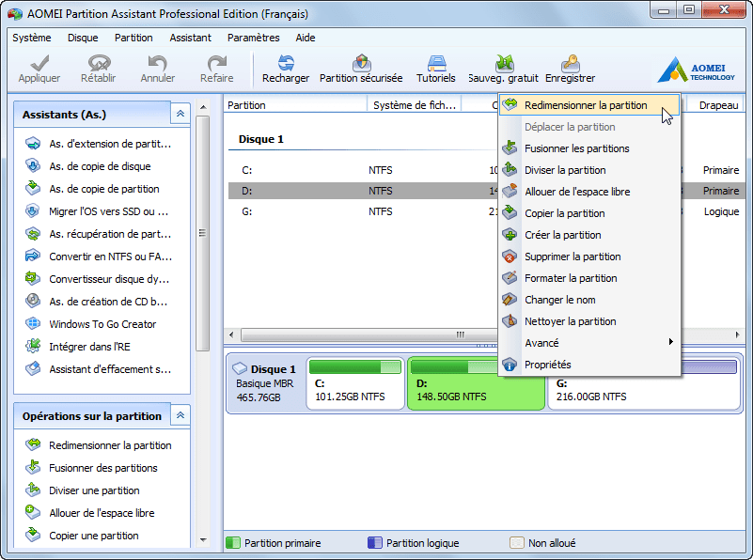The width and height of the screenshot is (753, 560).
Task: Select Nettoyer la partition context entry
Action: [589, 321]
